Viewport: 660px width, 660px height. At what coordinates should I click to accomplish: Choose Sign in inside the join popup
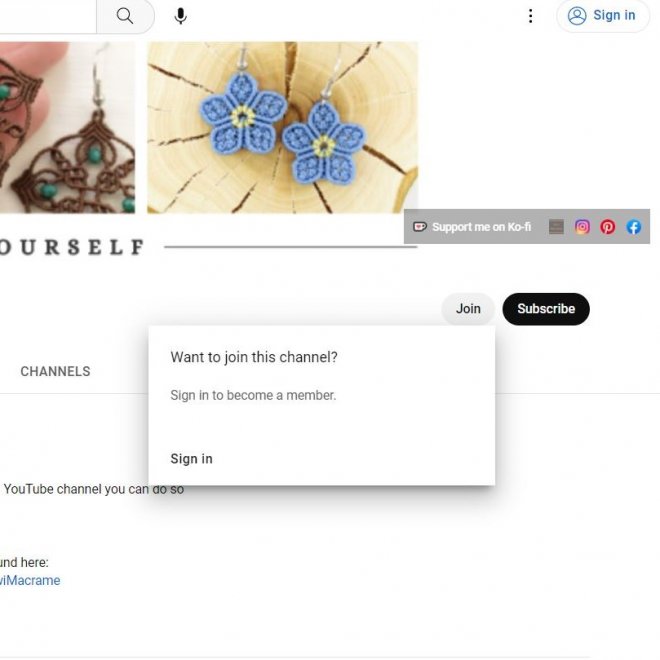(x=192, y=459)
